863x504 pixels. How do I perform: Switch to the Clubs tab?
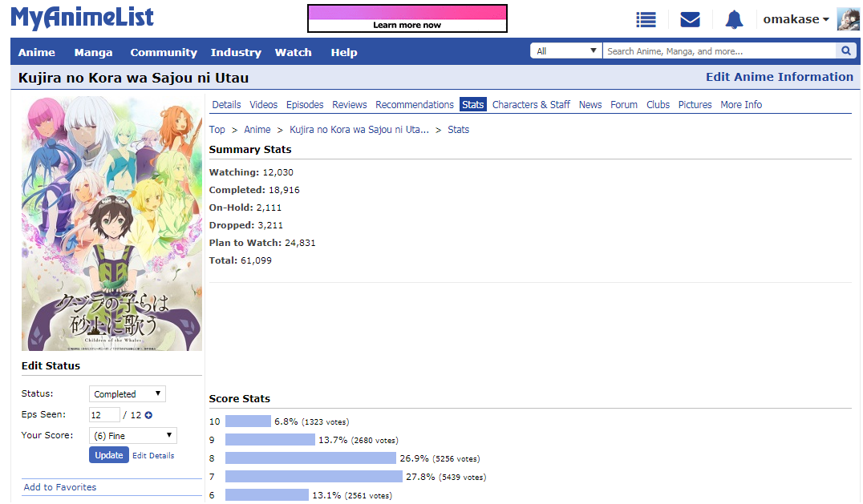click(x=658, y=104)
